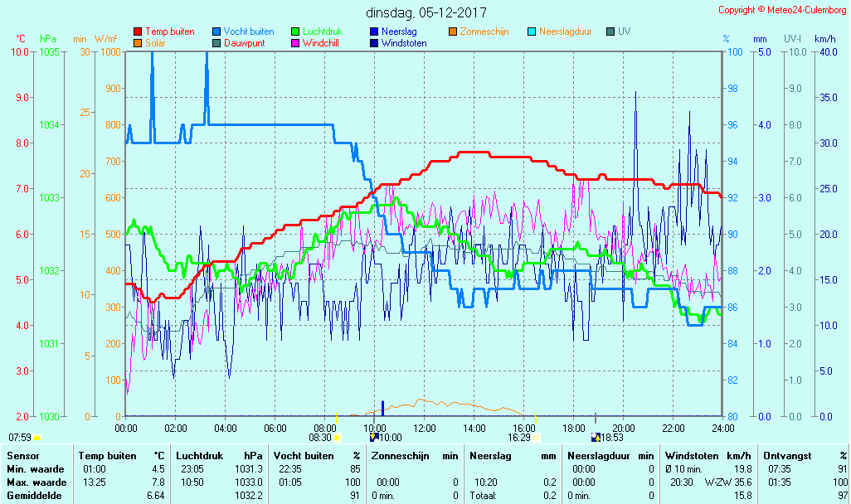Click the Zonneschijn legend label
This screenshot has height=504, width=851.
tap(485, 31)
